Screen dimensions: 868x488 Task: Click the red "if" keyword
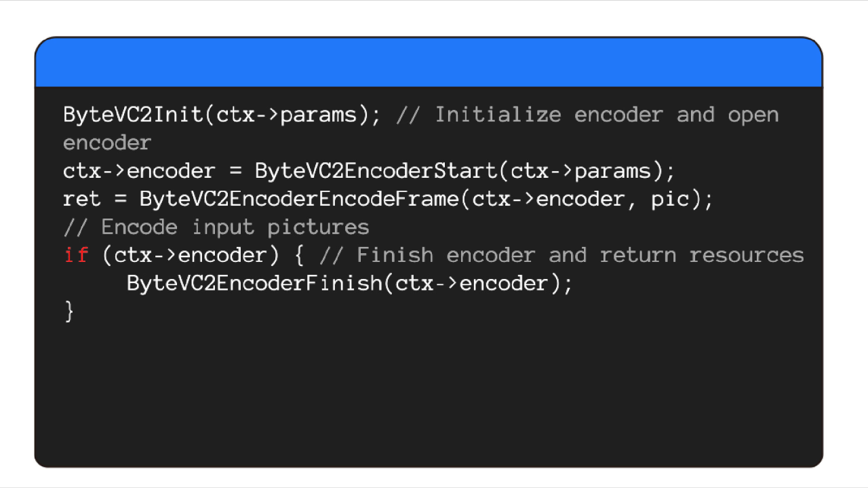coord(76,255)
